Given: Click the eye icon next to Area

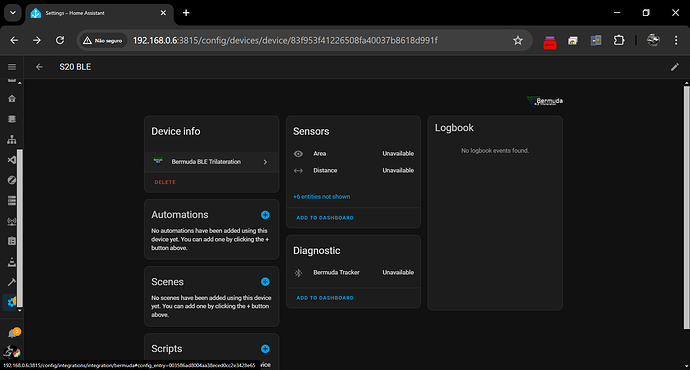Looking at the screenshot, I should (x=298, y=154).
